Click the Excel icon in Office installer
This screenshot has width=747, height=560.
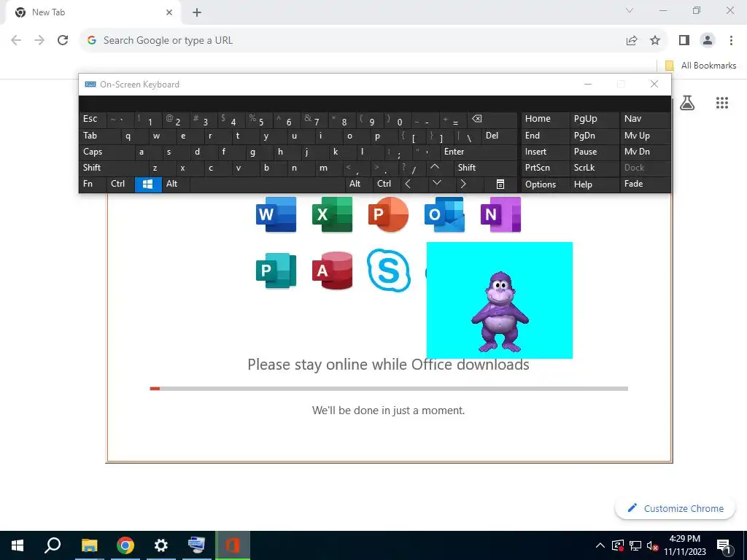(332, 214)
